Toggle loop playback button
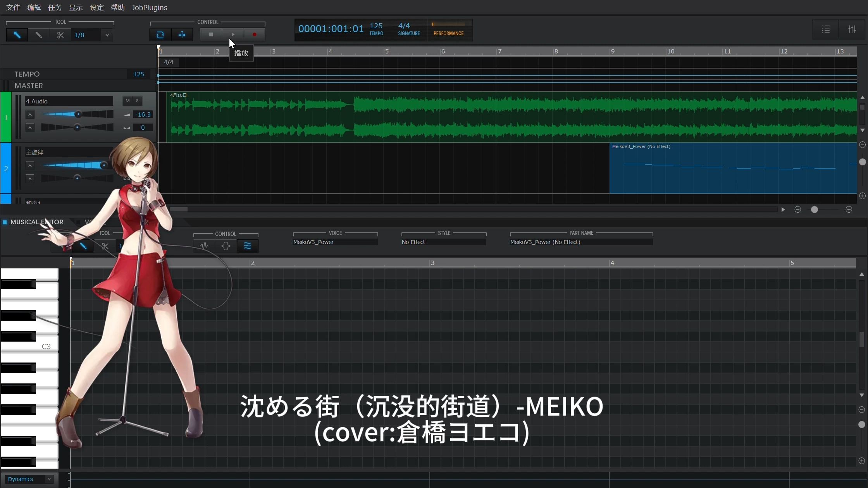This screenshot has width=868, height=488. [x=160, y=35]
